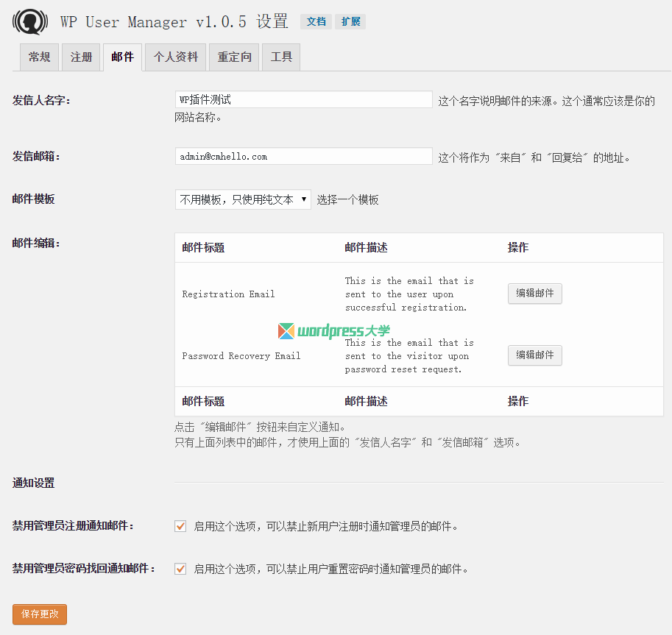Switch to the 常规 tab
This screenshot has width=672, height=635.
point(38,56)
